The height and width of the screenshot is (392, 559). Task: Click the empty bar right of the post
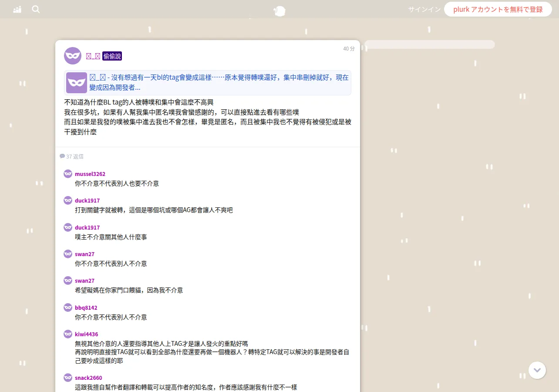429,44
